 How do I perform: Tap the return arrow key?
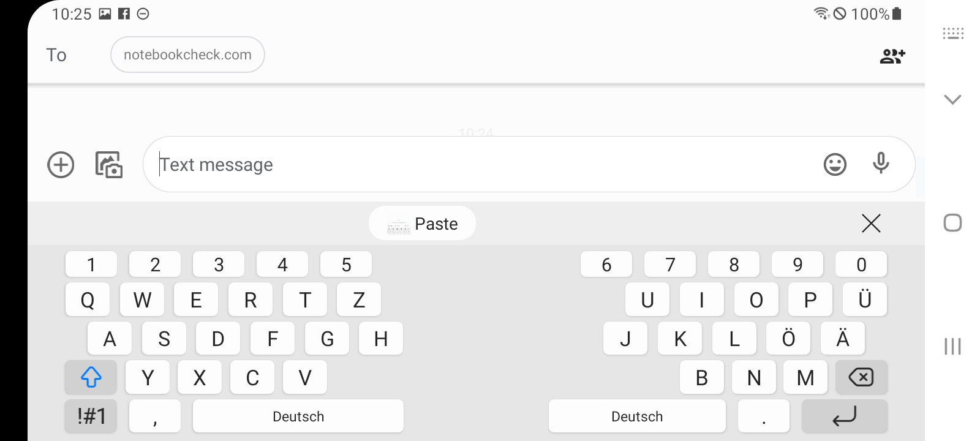click(x=844, y=417)
